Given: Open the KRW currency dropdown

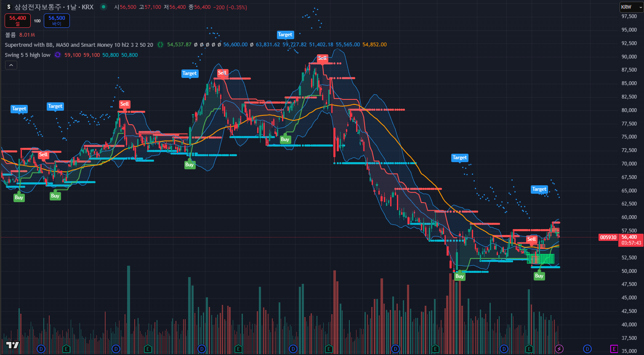Looking at the screenshot, I should [x=631, y=7].
